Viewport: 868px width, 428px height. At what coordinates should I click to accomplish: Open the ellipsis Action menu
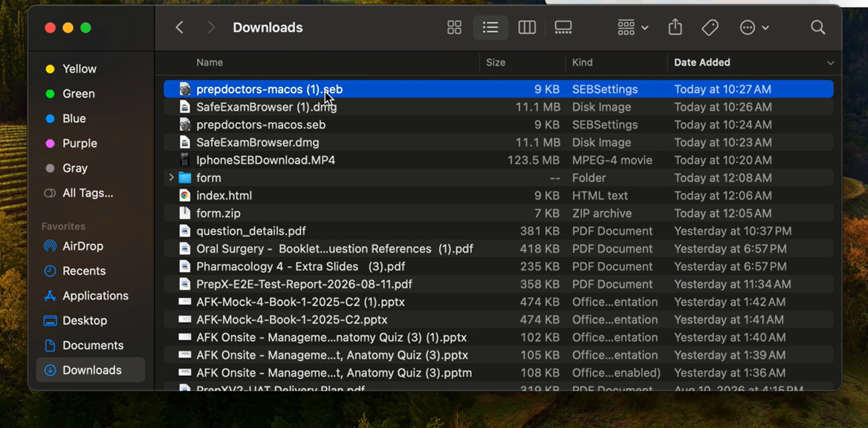(x=754, y=27)
